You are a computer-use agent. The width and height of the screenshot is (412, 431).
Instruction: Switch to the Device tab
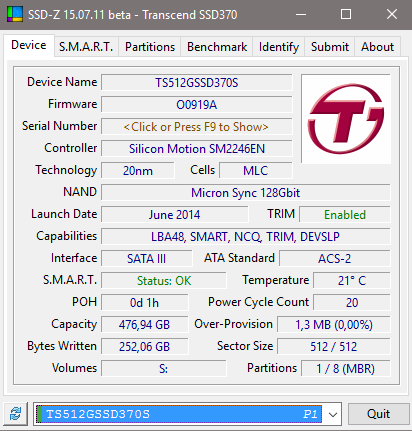pos(29,45)
